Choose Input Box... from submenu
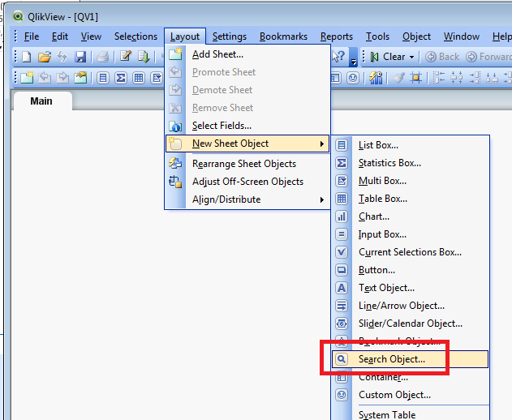The width and height of the screenshot is (512, 420). tap(410, 234)
